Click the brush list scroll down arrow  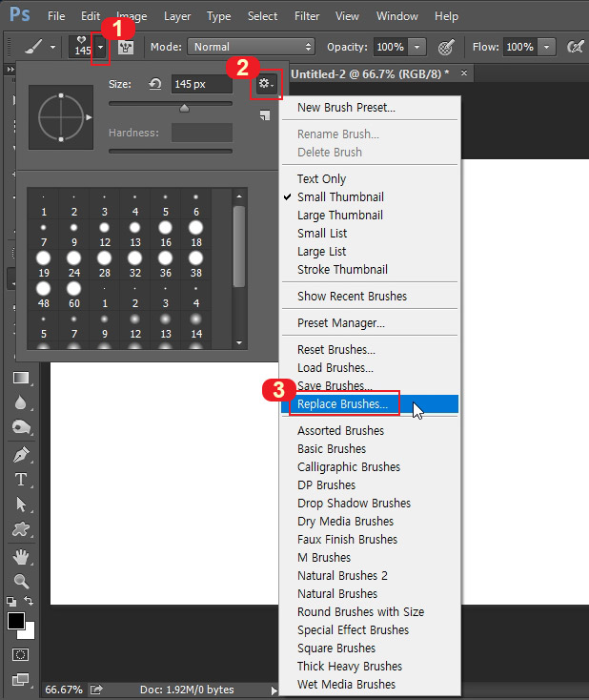click(x=239, y=343)
